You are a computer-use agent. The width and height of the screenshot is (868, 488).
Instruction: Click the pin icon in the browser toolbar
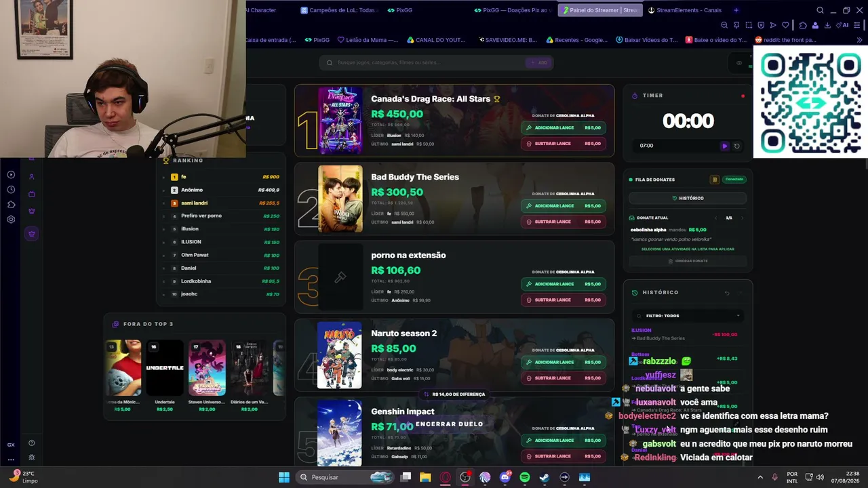click(x=736, y=25)
